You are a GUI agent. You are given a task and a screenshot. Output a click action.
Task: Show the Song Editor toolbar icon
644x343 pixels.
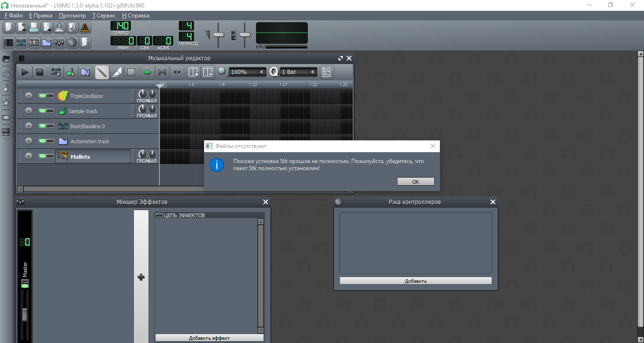(x=8, y=42)
